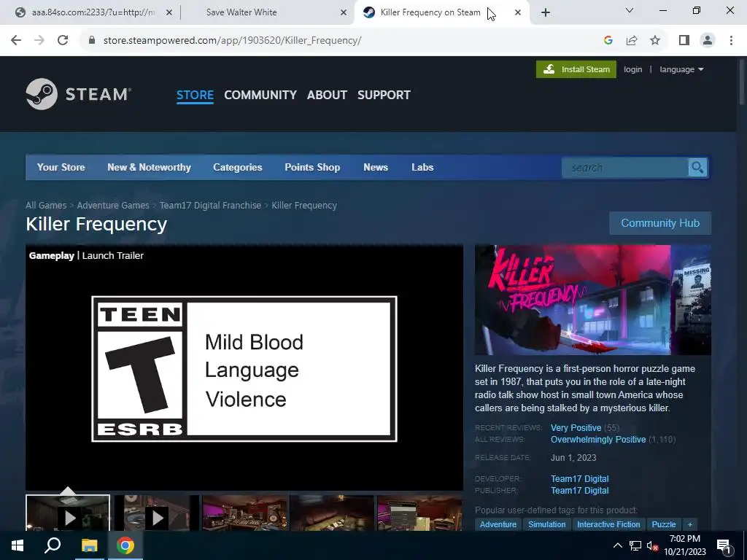Click the Adventure Games breadcrumb
Viewport: 747px width, 560px height.
(x=113, y=205)
